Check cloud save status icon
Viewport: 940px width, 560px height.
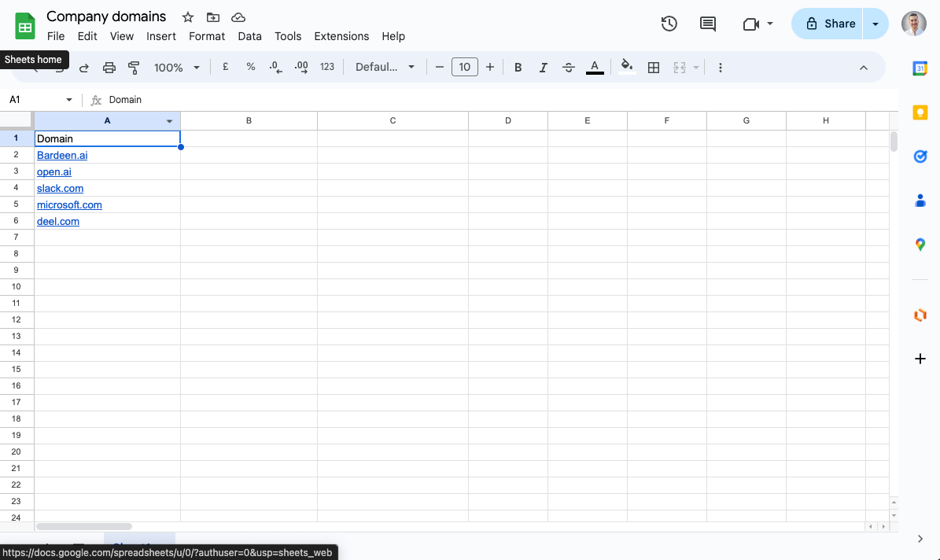tap(238, 17)
